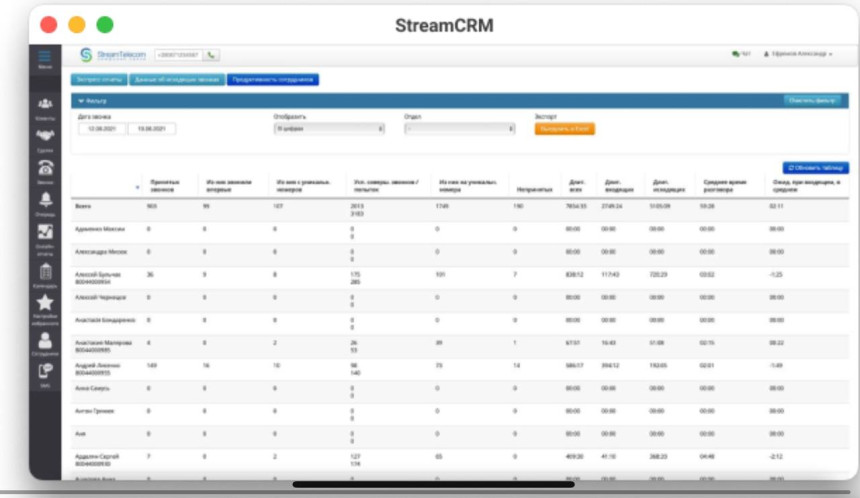
Task: Open the Отобразить dropdown
Action: pyautogui.click(x=329, y=129)
